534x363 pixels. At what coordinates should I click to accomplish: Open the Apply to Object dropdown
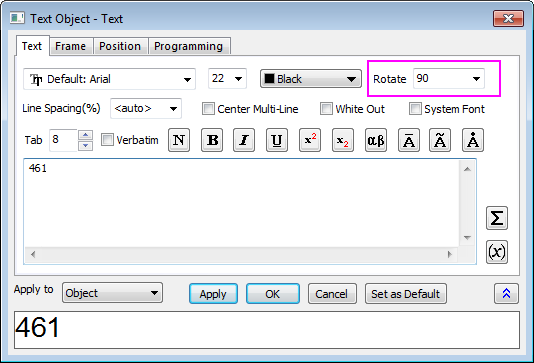coord(112,293)
